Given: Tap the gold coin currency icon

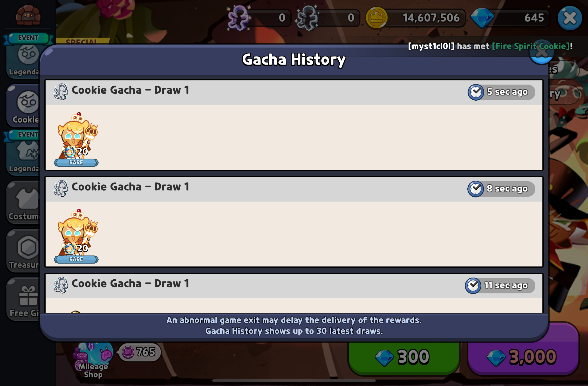Looking at the screenshot, I should pyautogui.click(x=377, y=18).
